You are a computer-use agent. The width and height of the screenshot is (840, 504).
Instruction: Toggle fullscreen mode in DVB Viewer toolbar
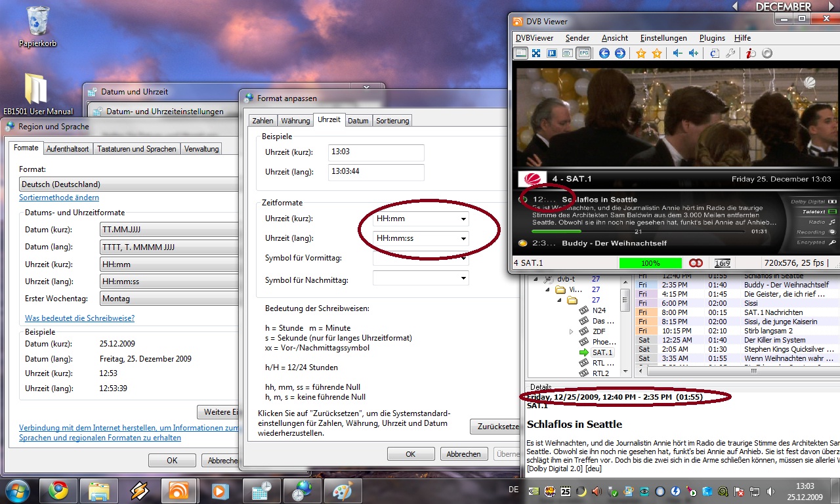pyautogui.click(x=536, y=53)
